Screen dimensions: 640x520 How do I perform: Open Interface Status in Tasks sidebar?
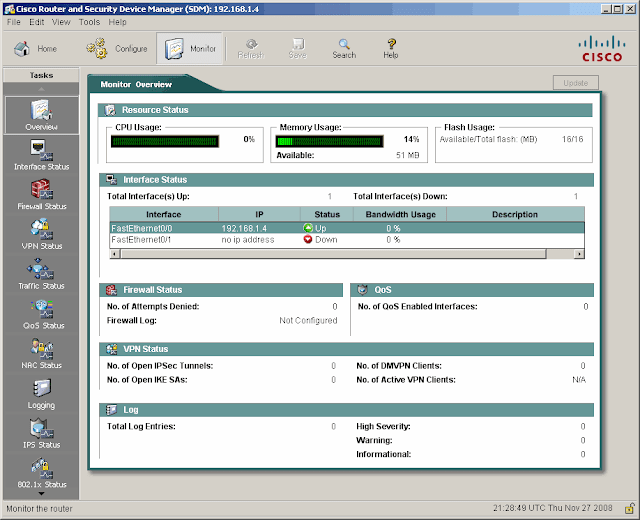(41, 155)
